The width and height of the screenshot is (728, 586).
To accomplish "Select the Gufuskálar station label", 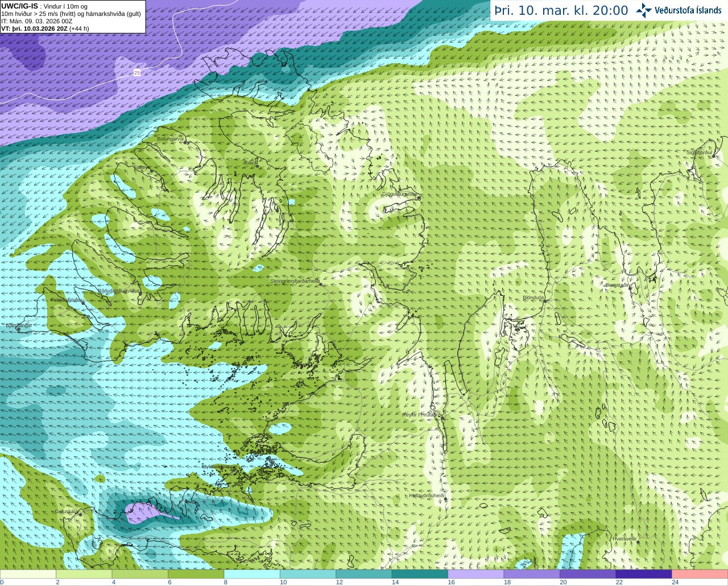I will [67, 511].
